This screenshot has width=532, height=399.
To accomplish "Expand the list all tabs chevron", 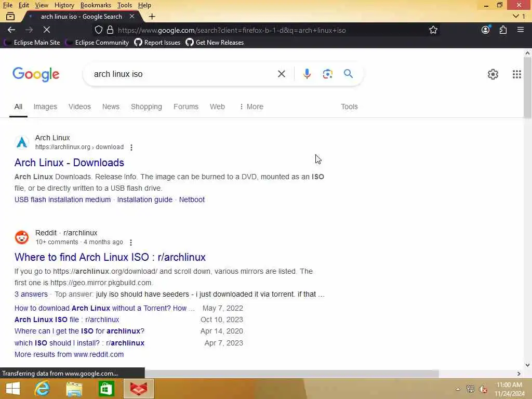I will [x=516, y=16].
